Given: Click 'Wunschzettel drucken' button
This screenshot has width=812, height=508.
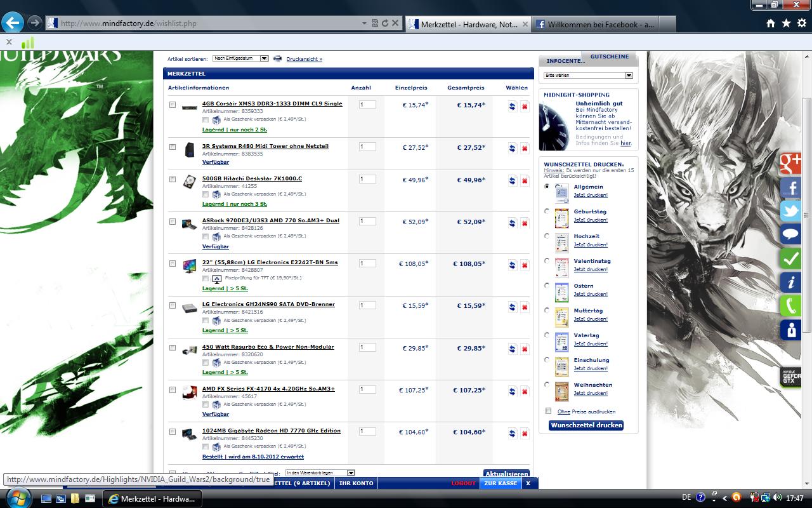Looking at the screenshot, I should [x=586, y=425].
